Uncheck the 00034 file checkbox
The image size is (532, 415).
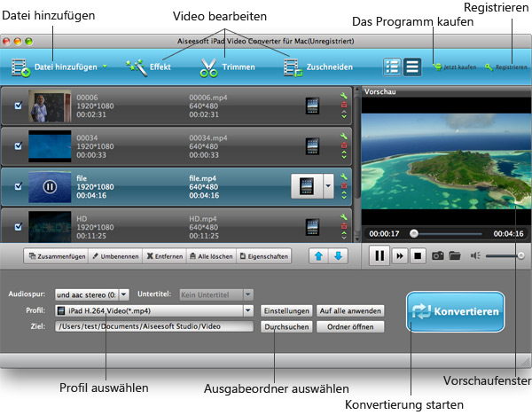[19, 146]
